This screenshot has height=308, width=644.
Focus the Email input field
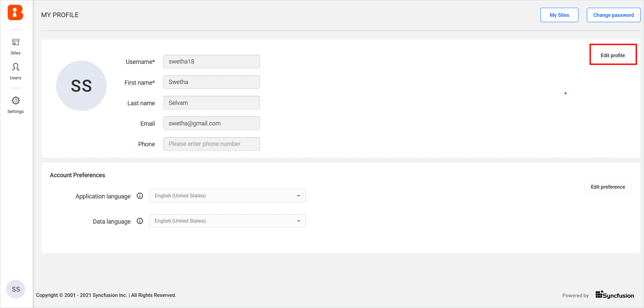point(211,123)
